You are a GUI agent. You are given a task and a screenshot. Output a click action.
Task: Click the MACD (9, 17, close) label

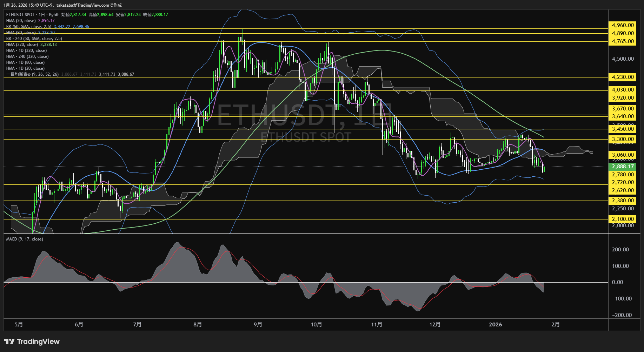point(25,239)
